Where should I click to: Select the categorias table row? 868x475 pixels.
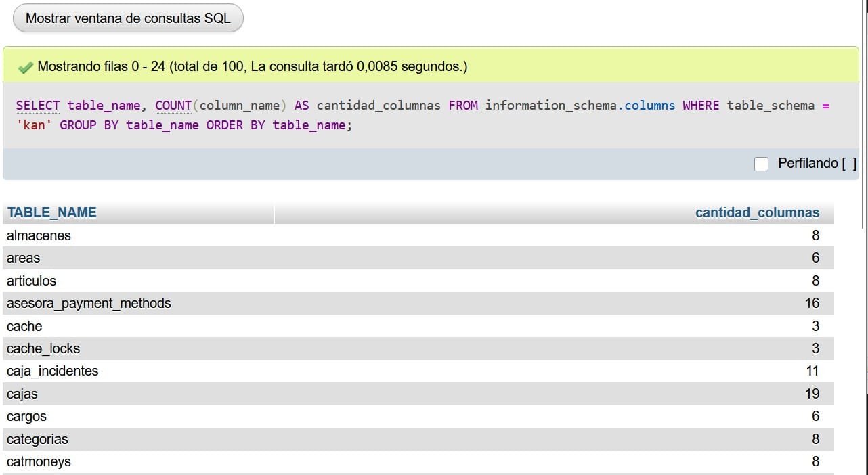(x=37, y=439)
